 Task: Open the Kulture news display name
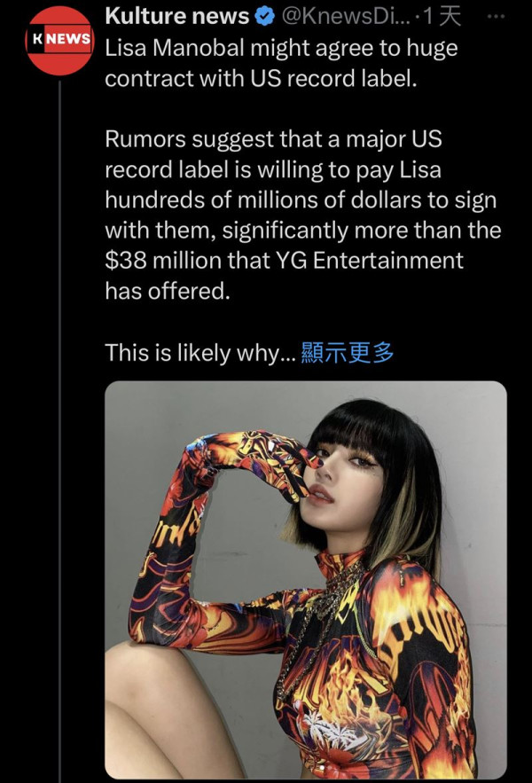pos(176,17)
